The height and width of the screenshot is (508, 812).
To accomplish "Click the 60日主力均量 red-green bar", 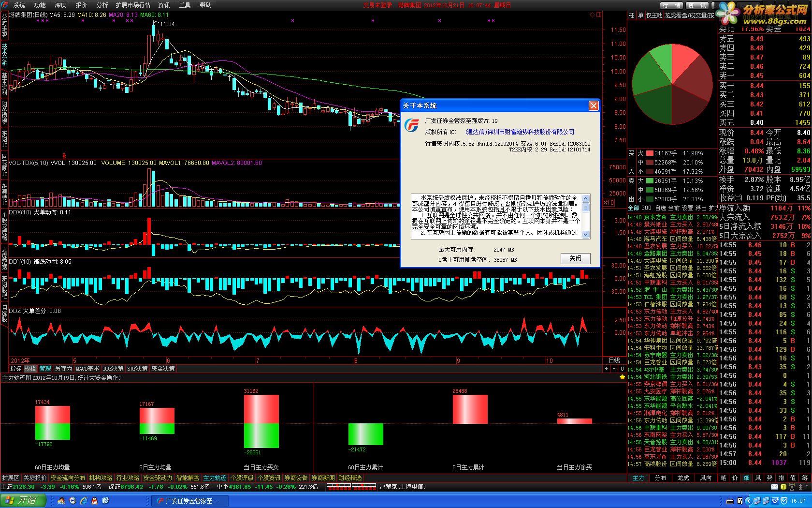I will (x=52, y=422).
